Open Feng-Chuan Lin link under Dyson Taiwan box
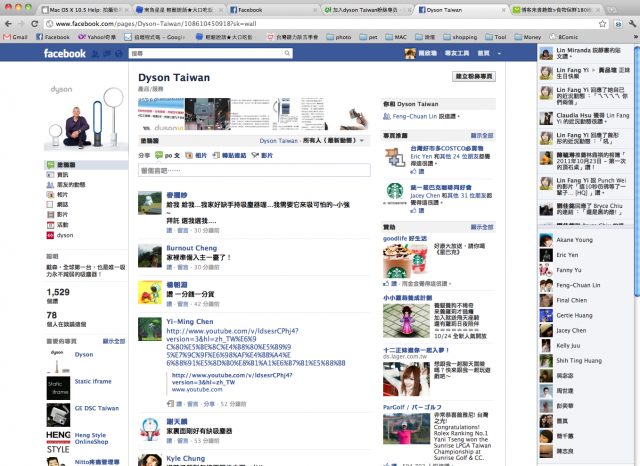Viewport: 640px width, 466px height. 415,116
